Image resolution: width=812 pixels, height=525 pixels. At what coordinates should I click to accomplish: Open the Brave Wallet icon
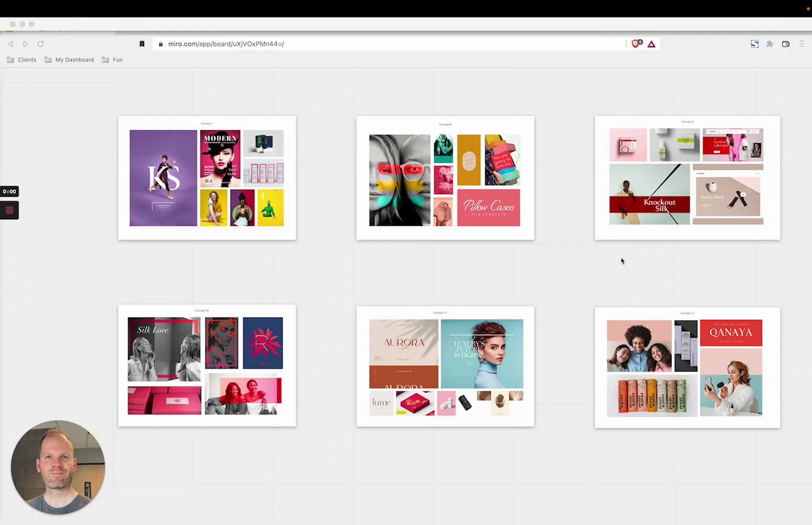[785, 44]
